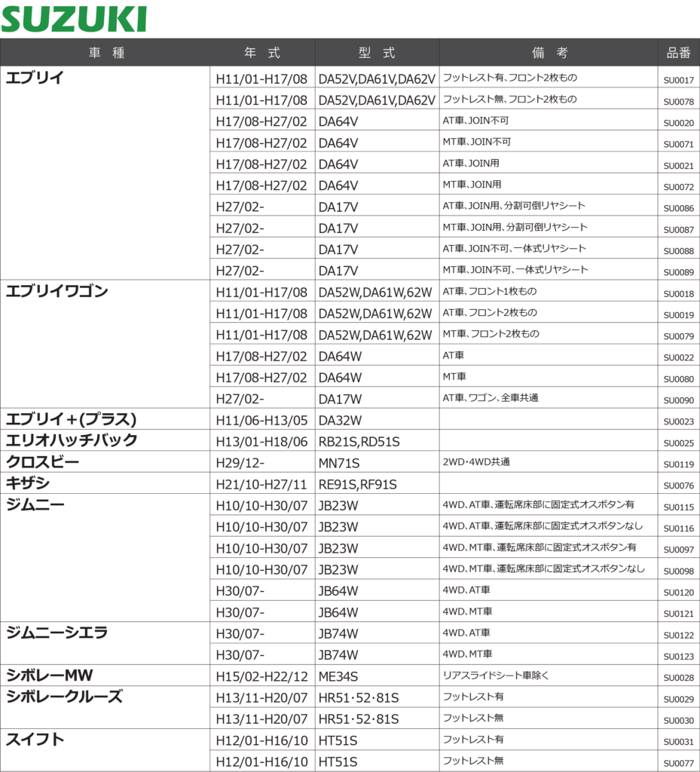The height and width of the screenshot is (772, 700).
Task: Click the 車種 column header
Action: (x=106, y=53)
